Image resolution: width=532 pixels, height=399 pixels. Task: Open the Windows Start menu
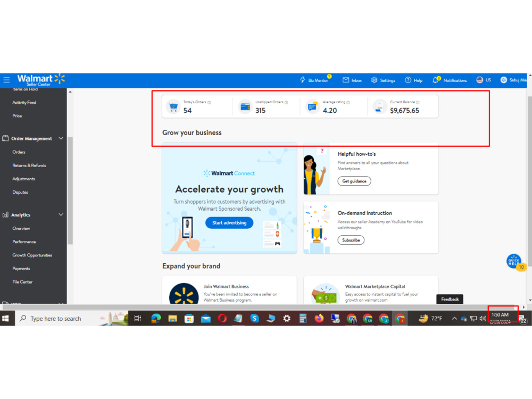6,319
